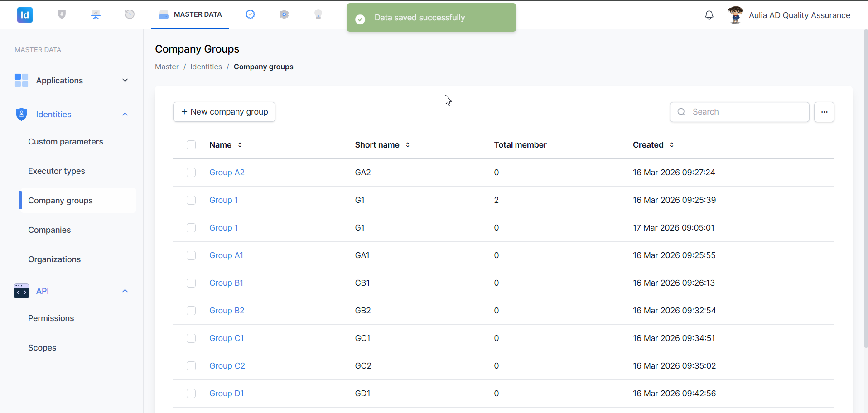
Task: Click the page vertical scrollbar
Action: click(x=866, y=189)
